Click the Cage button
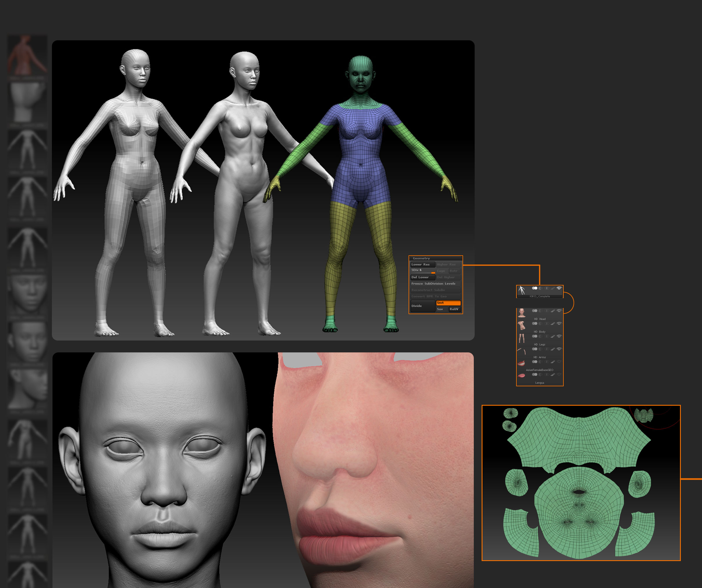This screenshot has height=588, width=702. pyautogui.click(x=442, y=271)
